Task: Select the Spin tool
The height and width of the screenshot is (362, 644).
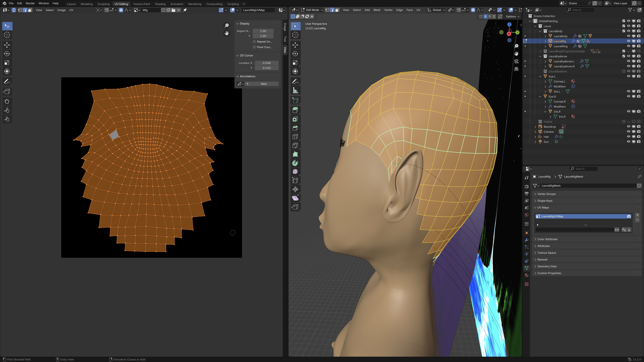Action: (295, 163)
